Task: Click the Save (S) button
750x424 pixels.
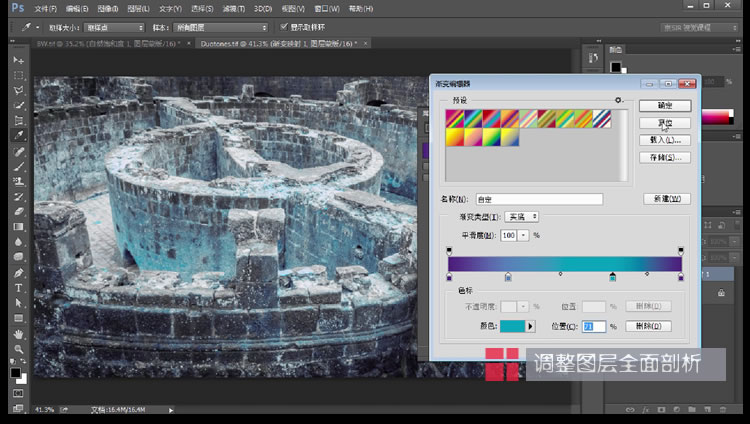Action: (x=665, y=157)
